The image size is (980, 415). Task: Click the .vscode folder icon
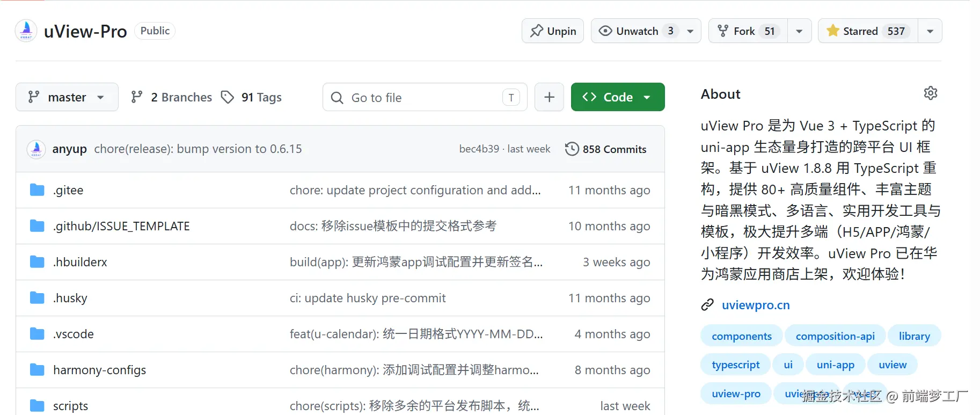click(37, 334)
